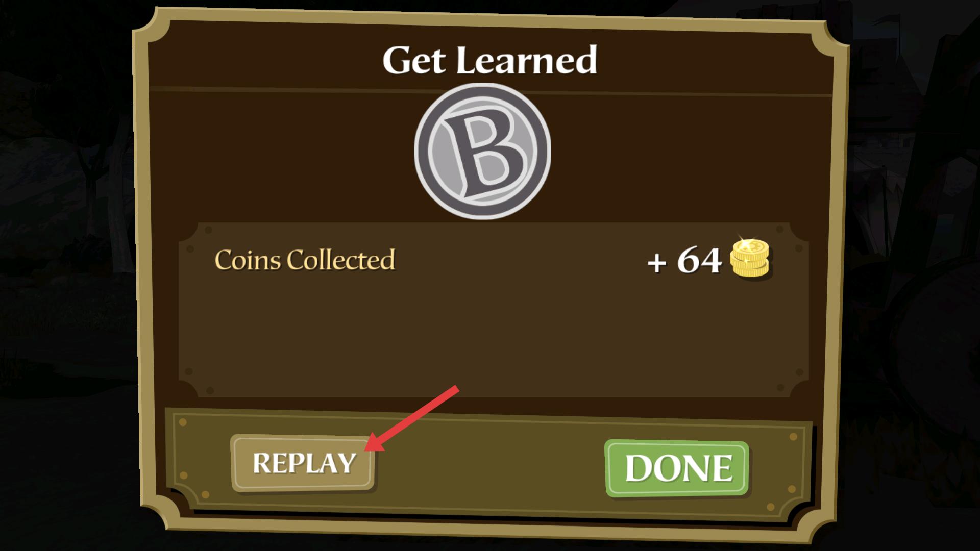
Task: Click the ornate top-left corner of the dialog frame
Action: click(151, 28)
